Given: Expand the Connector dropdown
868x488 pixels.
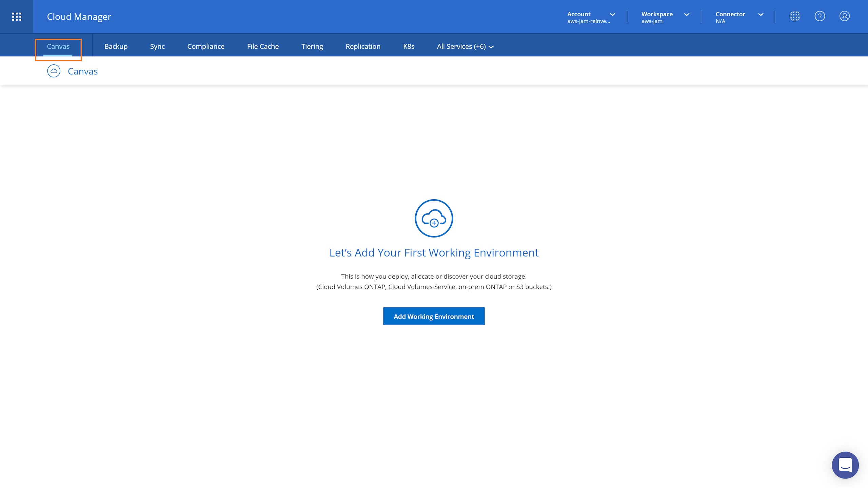Looking at the screenshot, I should coord(739,17).
